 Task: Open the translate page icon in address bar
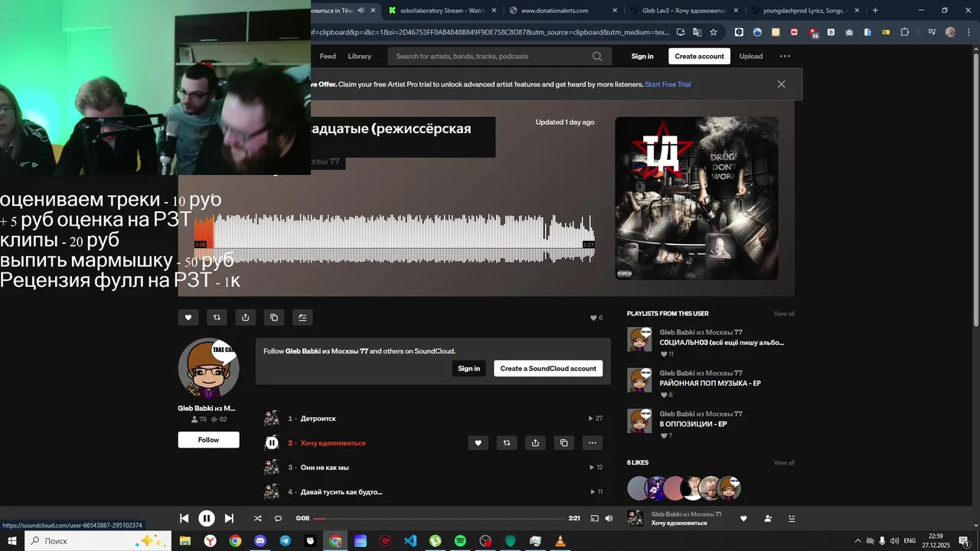point(697,32)
